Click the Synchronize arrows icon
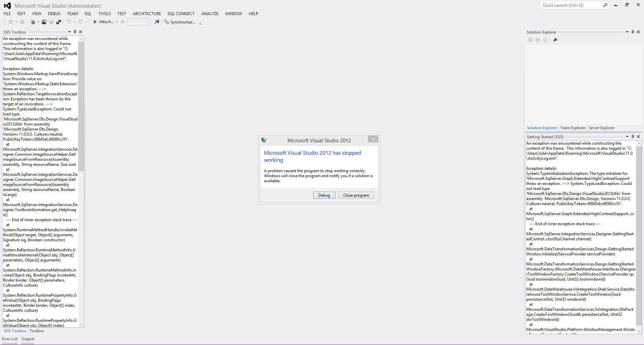This screenshot has width=644, height=345. [167, 22]
